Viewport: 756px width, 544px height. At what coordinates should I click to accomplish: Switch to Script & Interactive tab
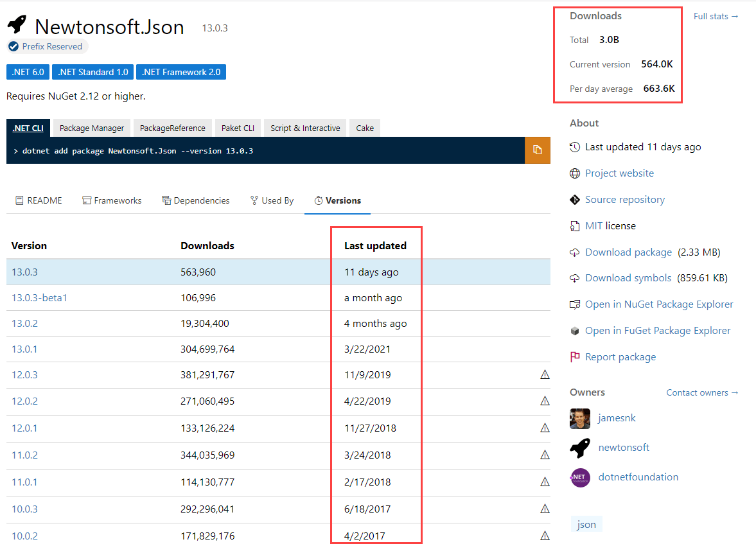click(x=305, y=128)
